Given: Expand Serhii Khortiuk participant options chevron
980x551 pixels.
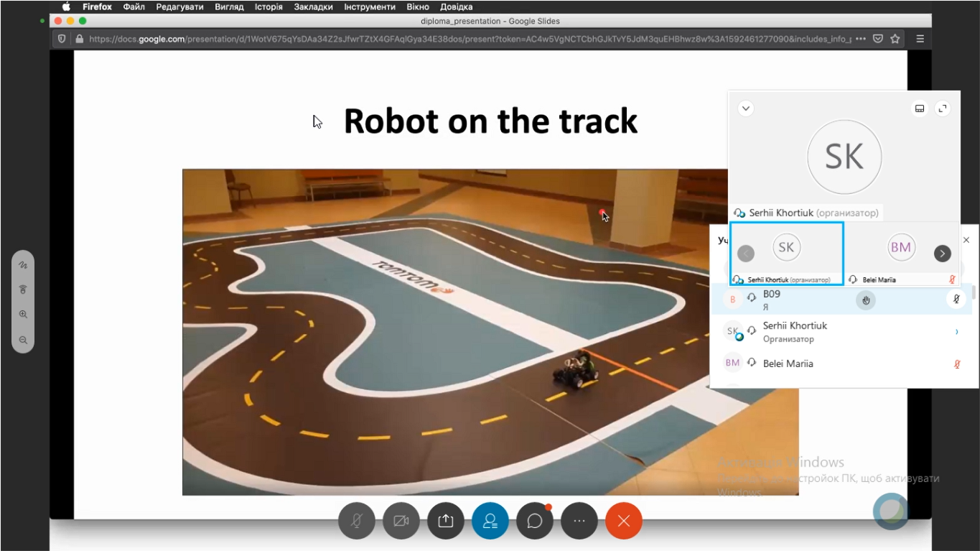Looking at the screenshot, I should (x=956, y=332).
